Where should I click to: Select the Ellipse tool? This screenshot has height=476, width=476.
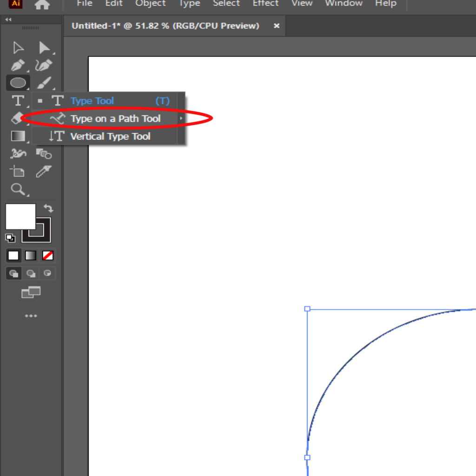tap(18, 83)
